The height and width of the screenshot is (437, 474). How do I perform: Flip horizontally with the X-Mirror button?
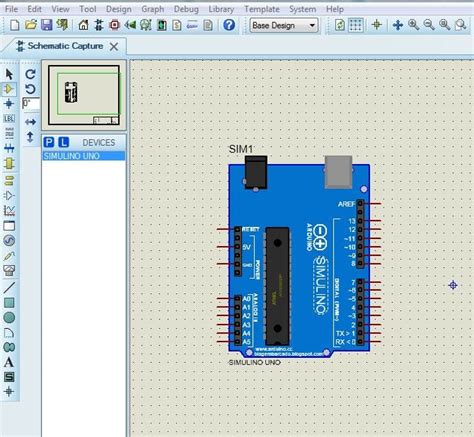pyautogui.click(x=30, y=122)
